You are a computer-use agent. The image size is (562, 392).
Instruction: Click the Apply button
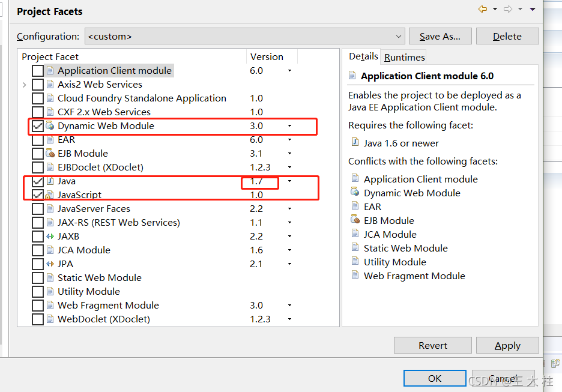507,345
